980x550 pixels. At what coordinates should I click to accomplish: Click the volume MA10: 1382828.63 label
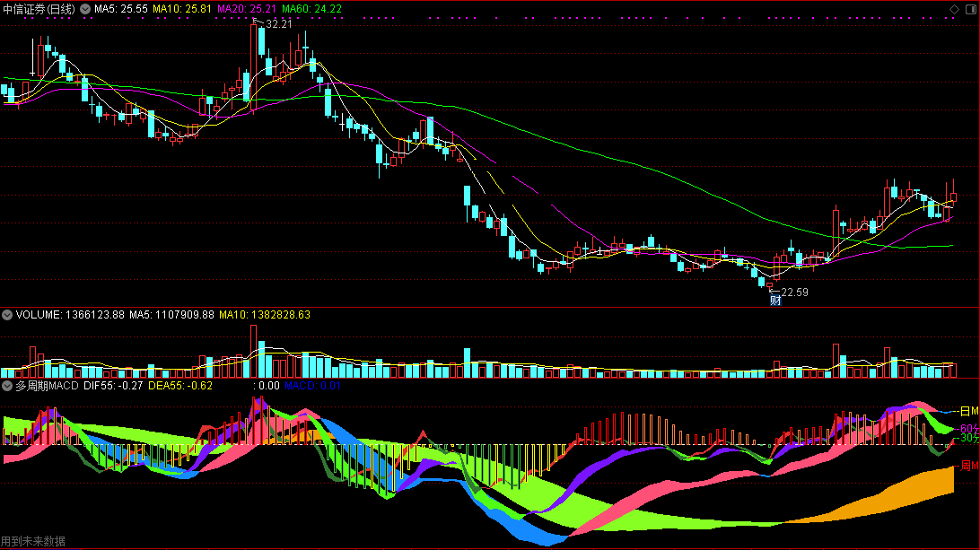(265, 315)
